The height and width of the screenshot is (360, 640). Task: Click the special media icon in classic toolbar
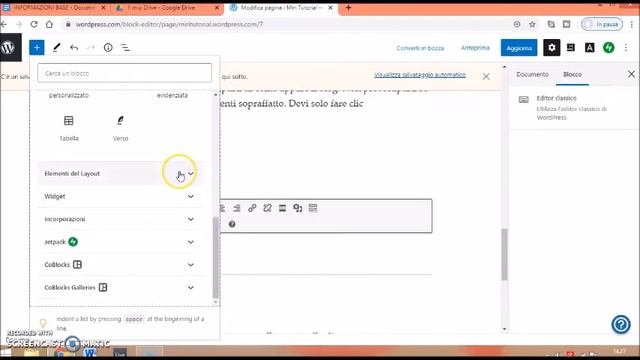tap(298, 208)
